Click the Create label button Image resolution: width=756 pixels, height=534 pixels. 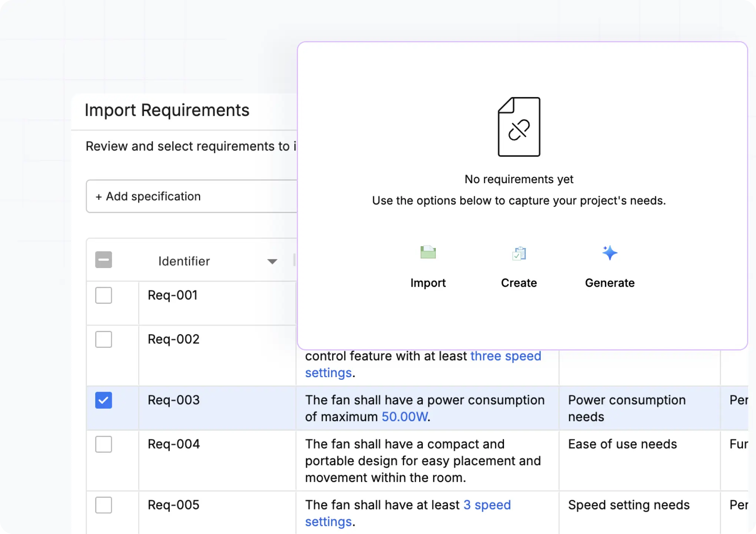[x=519, y=283]
